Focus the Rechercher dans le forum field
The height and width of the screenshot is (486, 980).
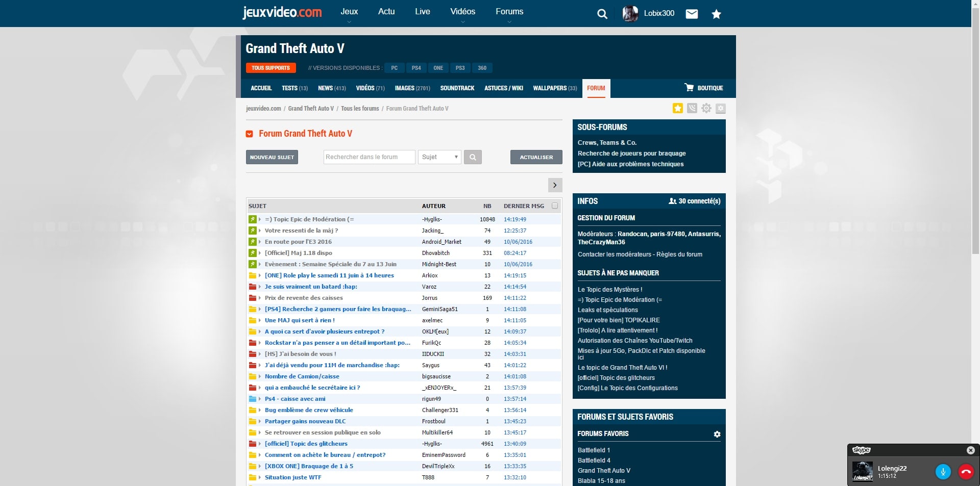coord(370,157)
